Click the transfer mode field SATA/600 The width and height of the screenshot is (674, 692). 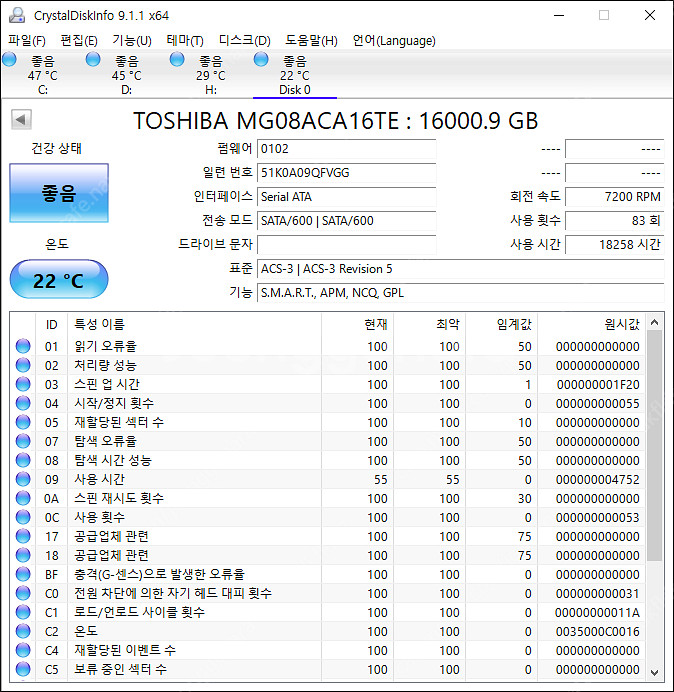pos(346,220)
